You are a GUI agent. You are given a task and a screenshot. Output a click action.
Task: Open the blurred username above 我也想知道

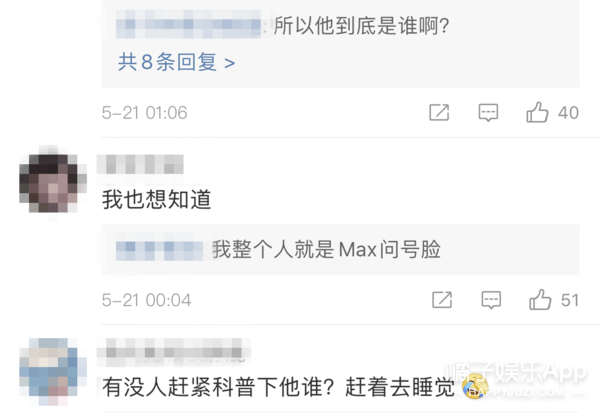pyautogui.click(x=140, y=164)
